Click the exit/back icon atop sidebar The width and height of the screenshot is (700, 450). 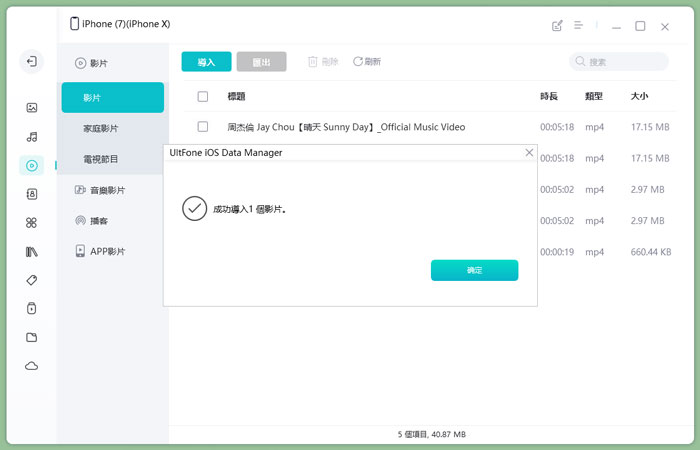tap(32, 62)
